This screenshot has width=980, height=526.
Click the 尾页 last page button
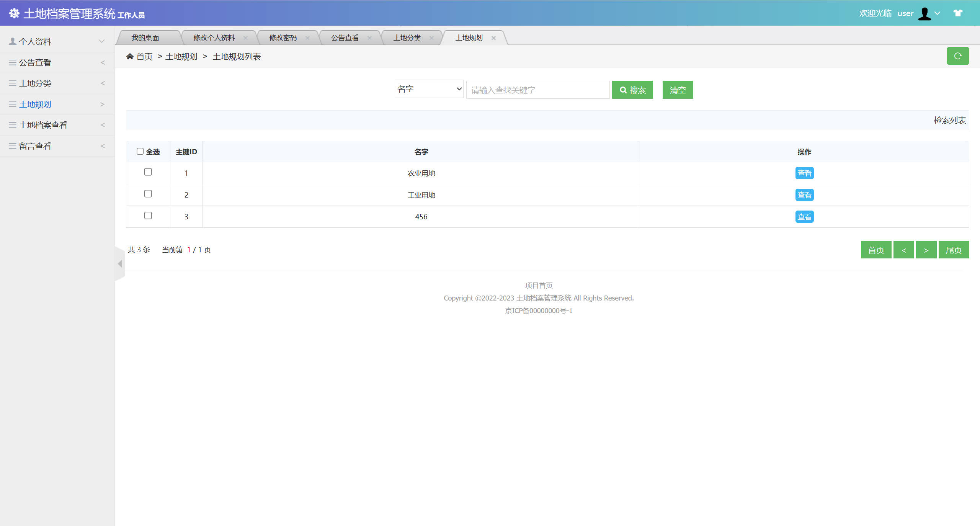[x=954, y=250]
